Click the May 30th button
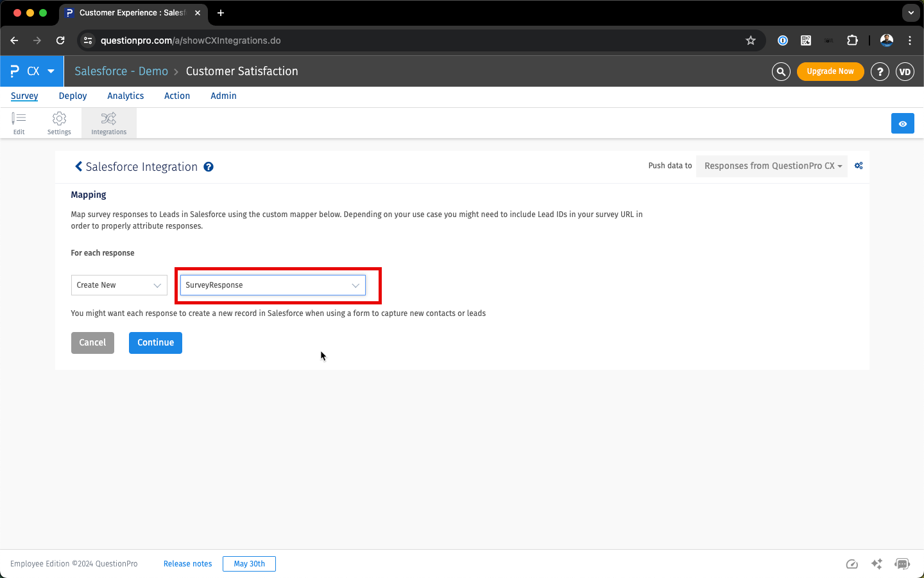924x578 pixels. tap(249, 564)
